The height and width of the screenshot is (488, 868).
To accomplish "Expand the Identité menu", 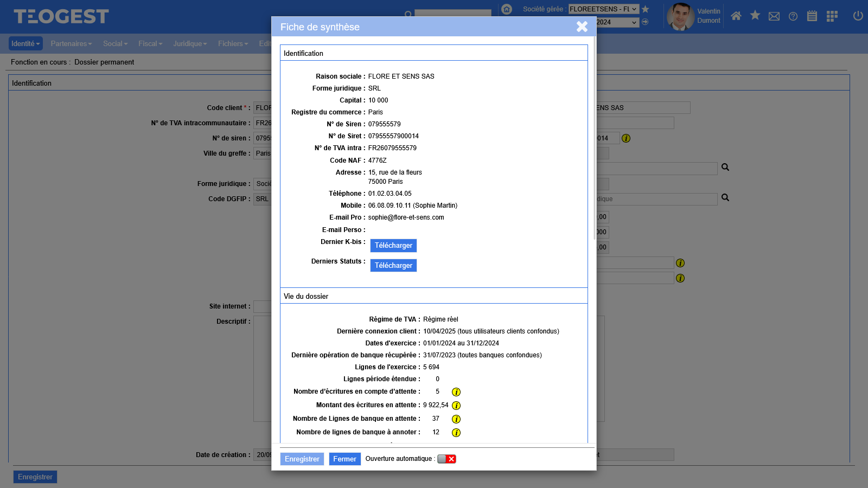I will click(25, 43).
